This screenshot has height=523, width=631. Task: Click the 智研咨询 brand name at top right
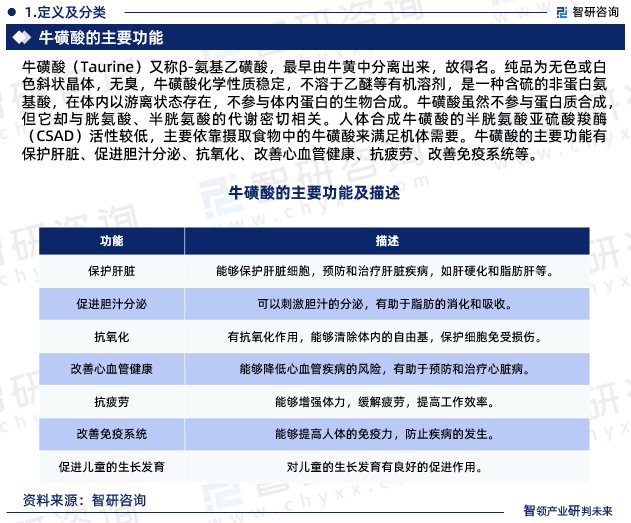click(596, 12)
